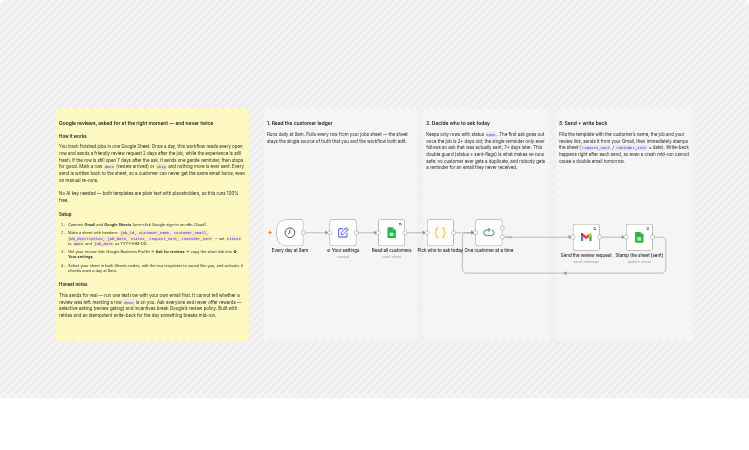Click the output port of the Gmail node
The image size is (749, 450).
(599, 237)
